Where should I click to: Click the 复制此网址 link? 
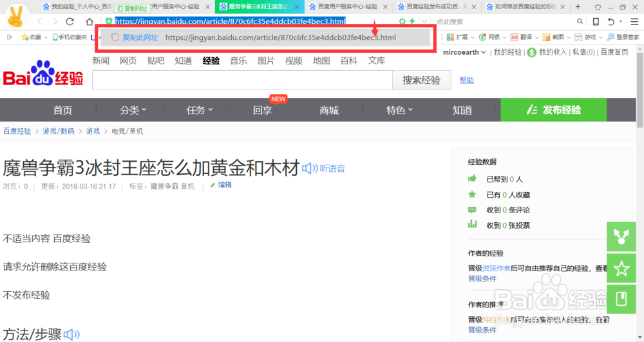(x=140, y=37)
